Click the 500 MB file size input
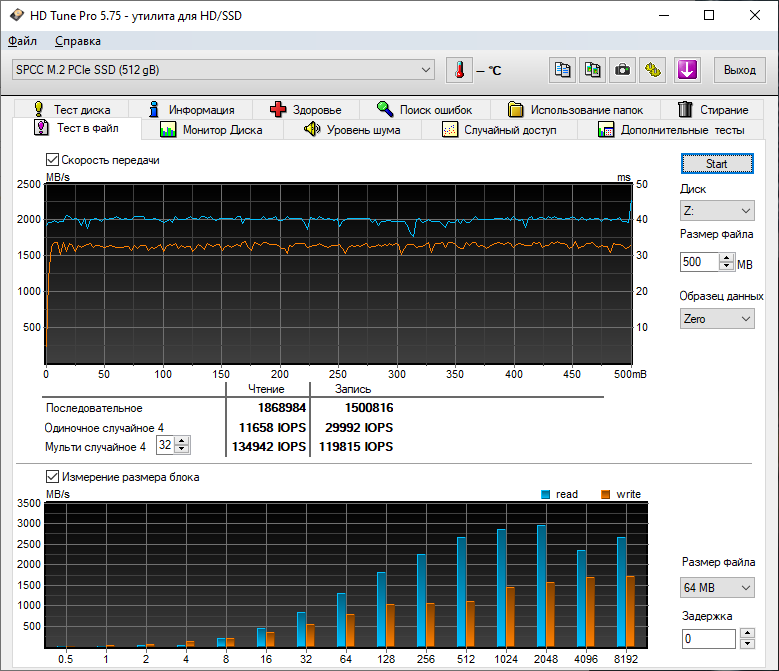Image resolution: width=779 pixels, height=671 pixels. (699, 262)
